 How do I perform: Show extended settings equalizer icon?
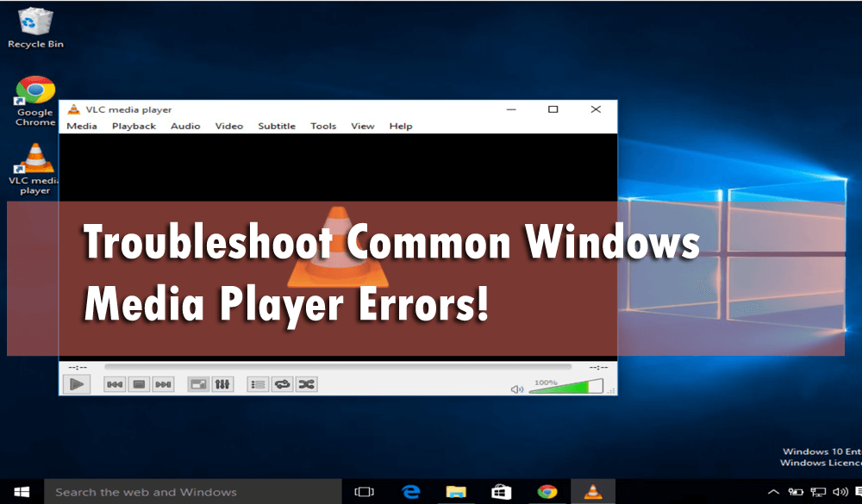pyautogui.click(x=222, y=384)
